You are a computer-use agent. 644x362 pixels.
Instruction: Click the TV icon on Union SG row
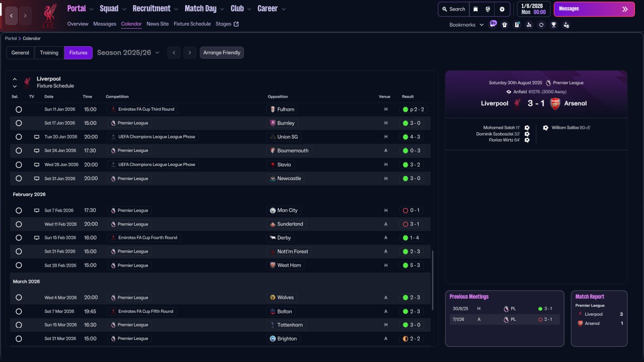click(x=36, y=137)
